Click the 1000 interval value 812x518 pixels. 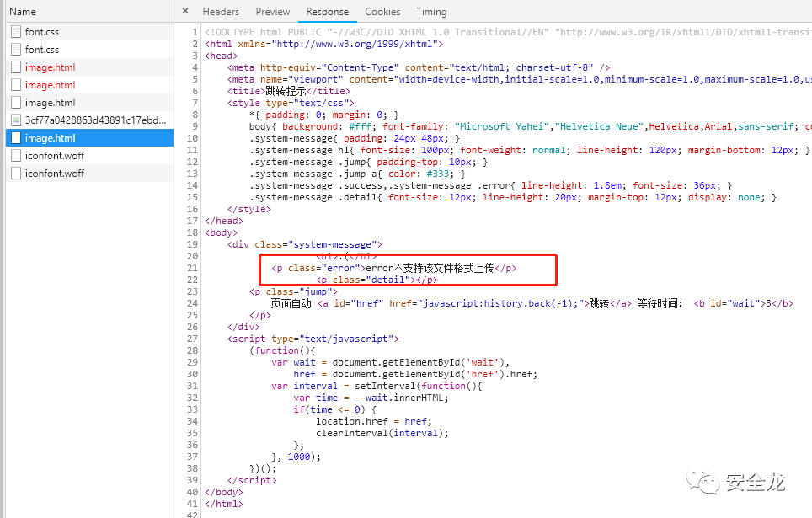[299, 457]
